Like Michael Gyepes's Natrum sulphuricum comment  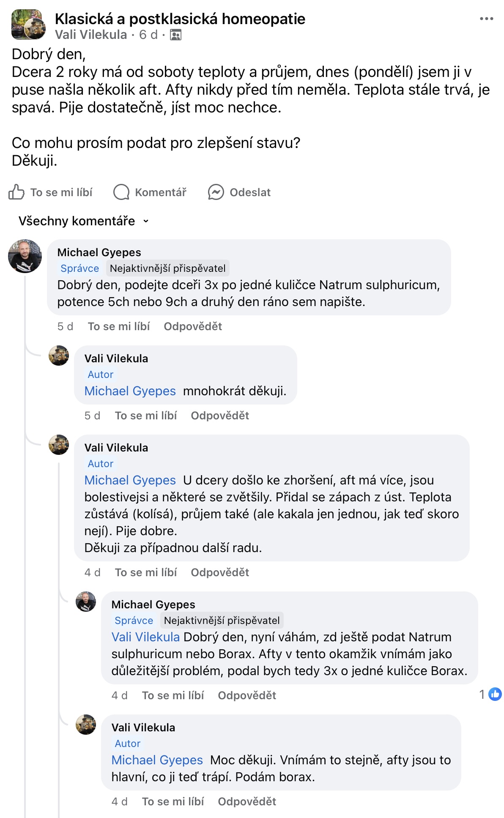119,326
